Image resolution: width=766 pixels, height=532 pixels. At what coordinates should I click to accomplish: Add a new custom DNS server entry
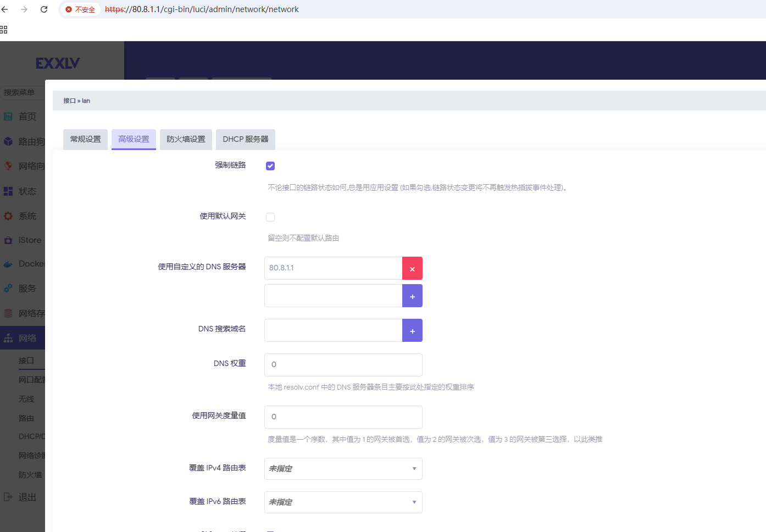point(412,296)
